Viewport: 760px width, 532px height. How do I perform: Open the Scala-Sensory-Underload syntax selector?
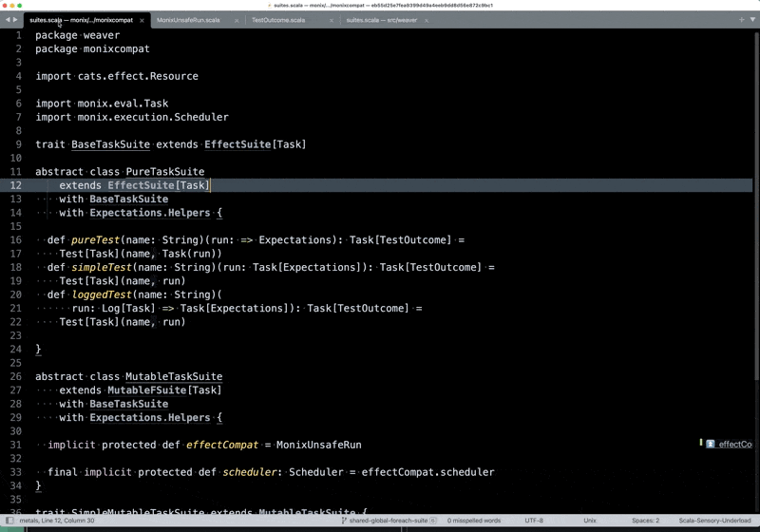(x=713, y=521)
